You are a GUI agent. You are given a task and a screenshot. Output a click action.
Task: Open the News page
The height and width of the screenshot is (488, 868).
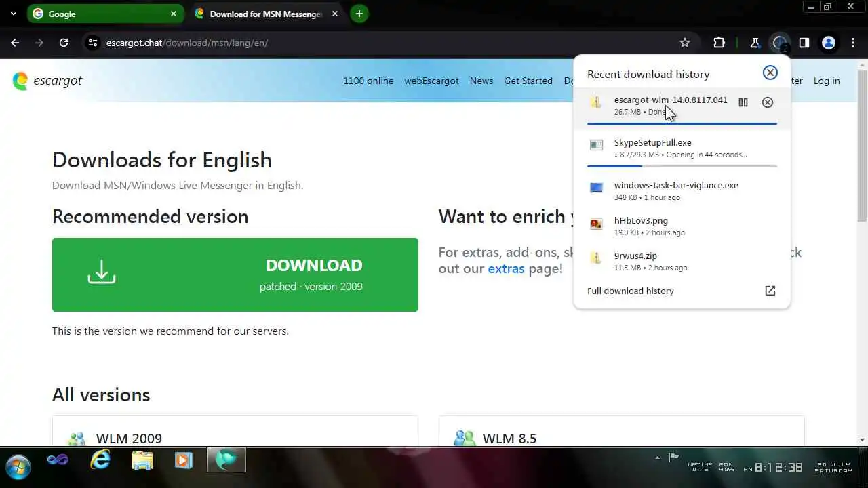coord(481,81)
